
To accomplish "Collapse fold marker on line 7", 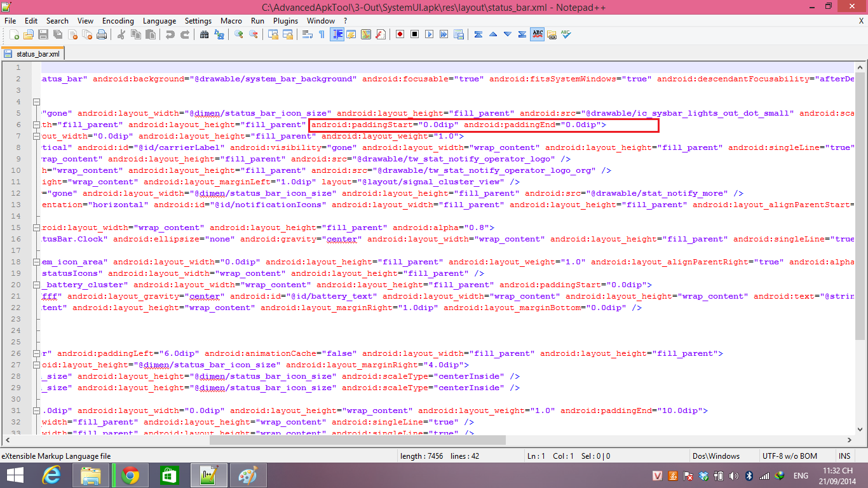I will pos(36,136).
